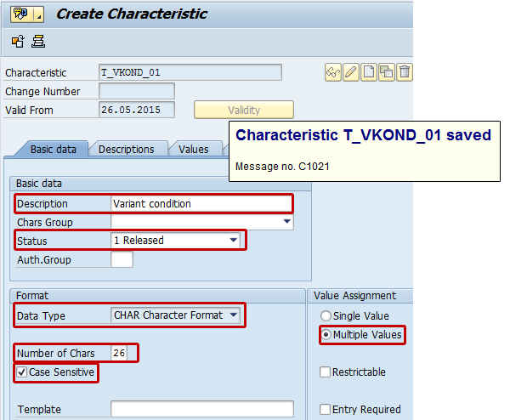Select the Multiple Values radio button
The image size is (510, 420).
tap(326, 334)
